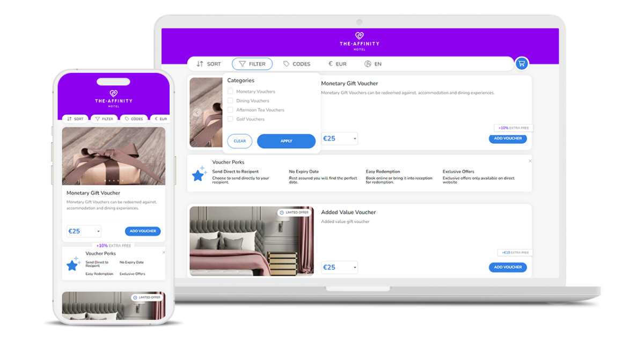Click the APPLY button in filter panel
The image size is (644, 338).
[x=286, y=141]
